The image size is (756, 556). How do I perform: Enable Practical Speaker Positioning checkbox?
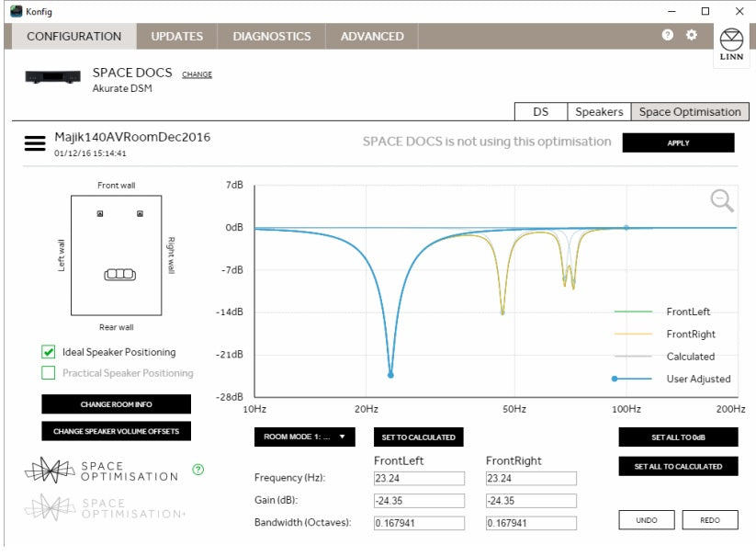click(49, 373)
